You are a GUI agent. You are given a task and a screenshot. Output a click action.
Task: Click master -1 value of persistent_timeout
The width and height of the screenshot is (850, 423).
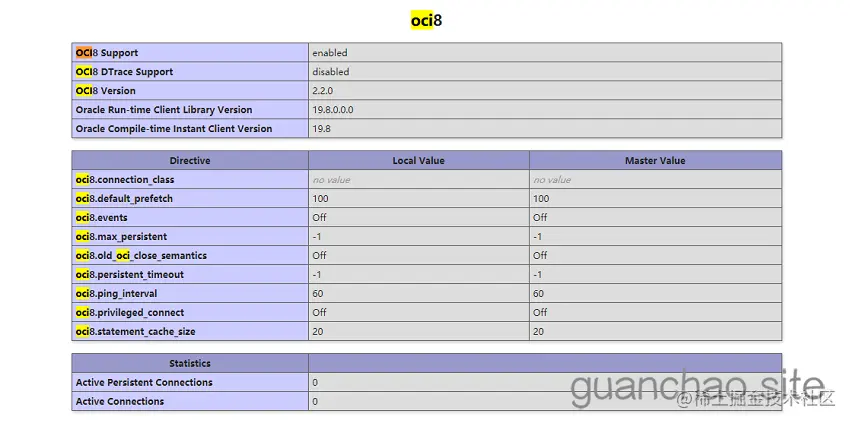(x=538, y=274)
